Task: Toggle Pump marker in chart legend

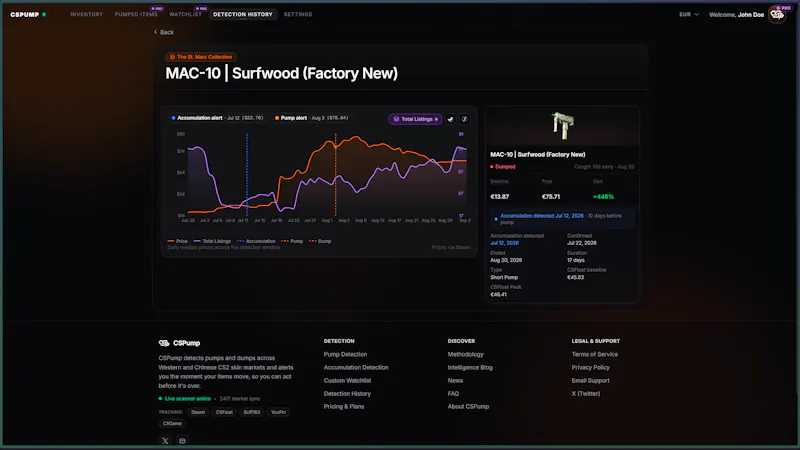Action: click(292, 241)
